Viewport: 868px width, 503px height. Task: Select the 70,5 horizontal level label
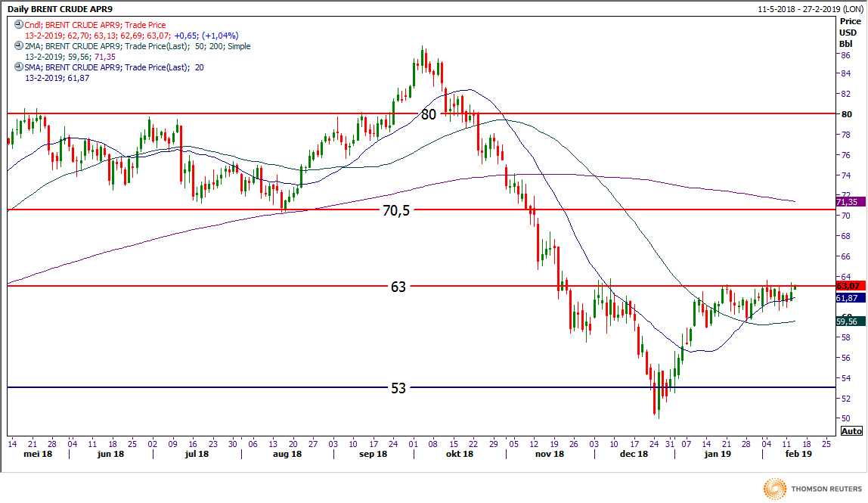(395, 211)
